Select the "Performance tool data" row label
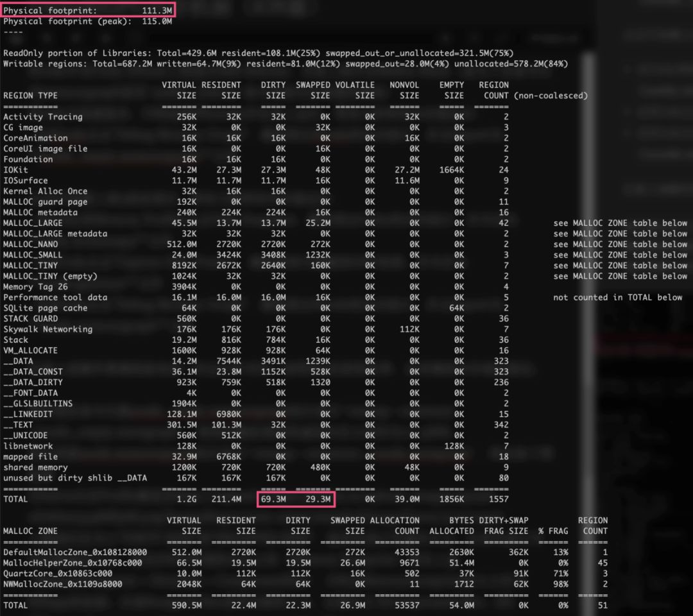The height and width of the screenshot is (616, 693). coord(55,297)
